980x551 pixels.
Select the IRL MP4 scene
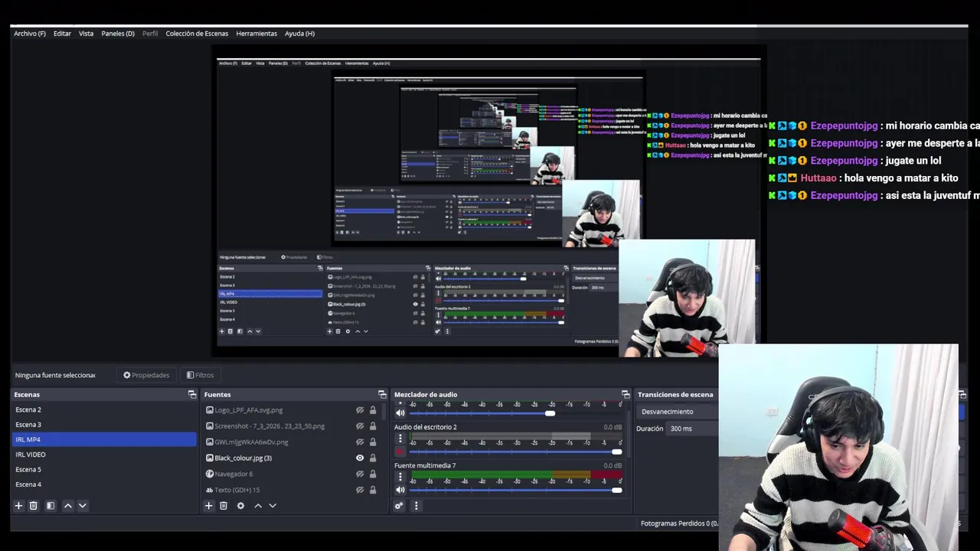[104, 439]
